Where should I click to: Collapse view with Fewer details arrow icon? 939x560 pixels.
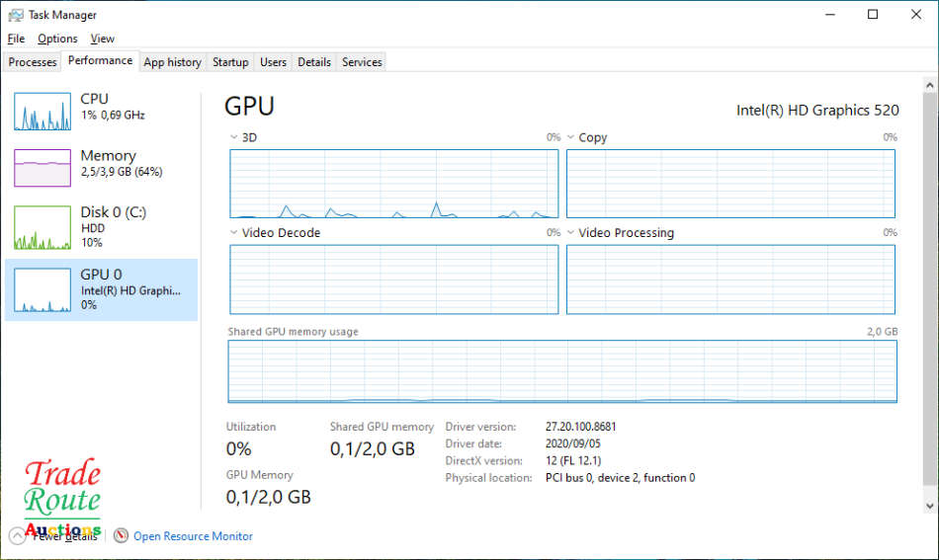click(17, 535)
